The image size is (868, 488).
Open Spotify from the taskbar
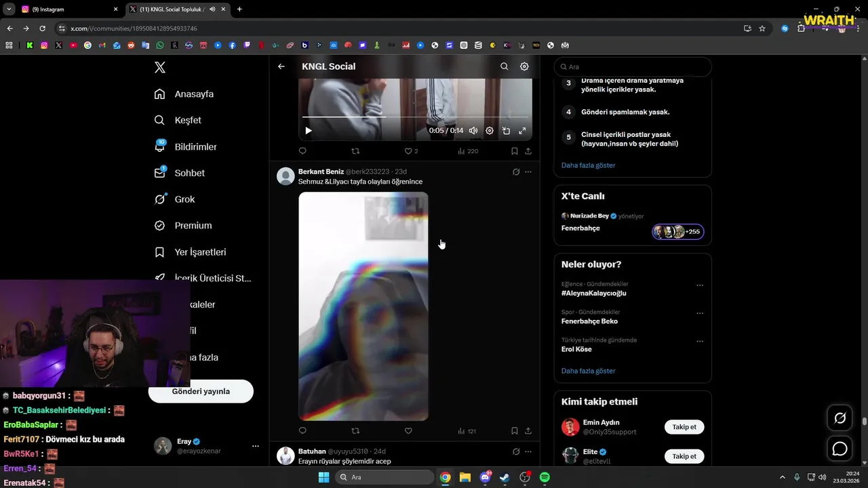(545, 477)
